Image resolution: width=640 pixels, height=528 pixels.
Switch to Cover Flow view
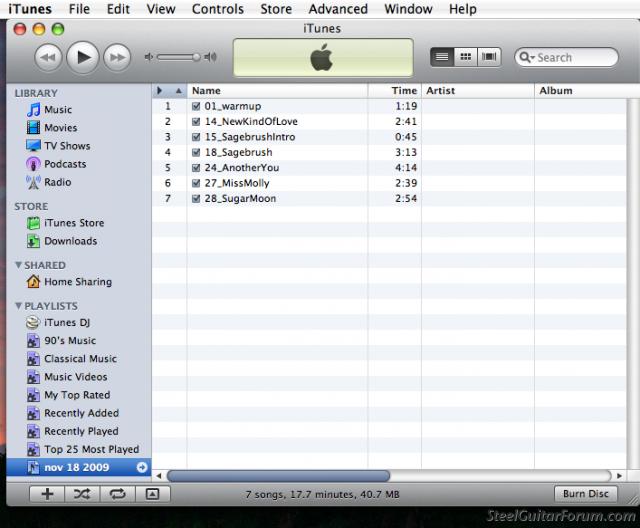pyautogui.click(x=489, y=58)
